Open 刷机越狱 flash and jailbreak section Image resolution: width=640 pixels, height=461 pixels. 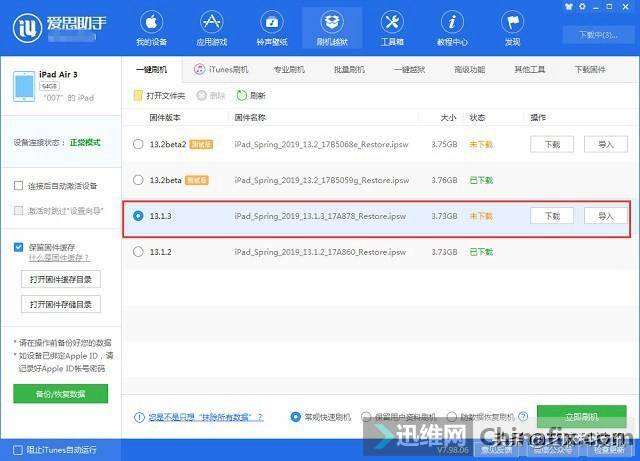point(332,28)
